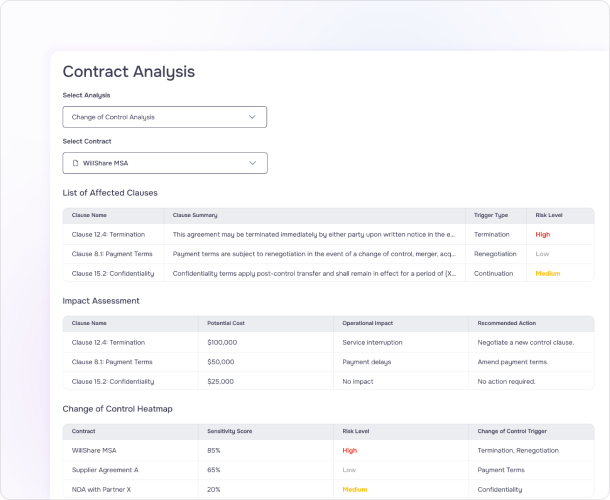This screenshot has height=500, width=610.
Task: Click the confidentiality terms summary text
Action: pyautogui.click(x=314, y=274)
